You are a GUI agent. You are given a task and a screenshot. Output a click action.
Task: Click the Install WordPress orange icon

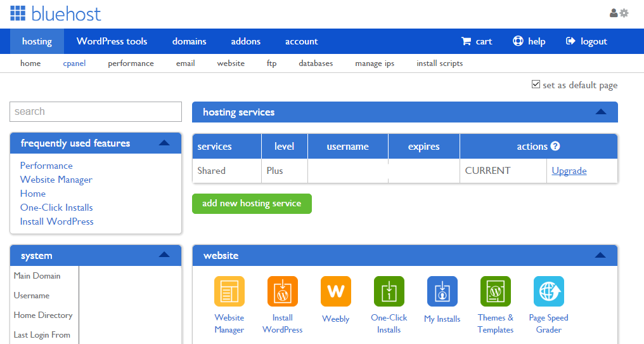click(x=283, y=291)
